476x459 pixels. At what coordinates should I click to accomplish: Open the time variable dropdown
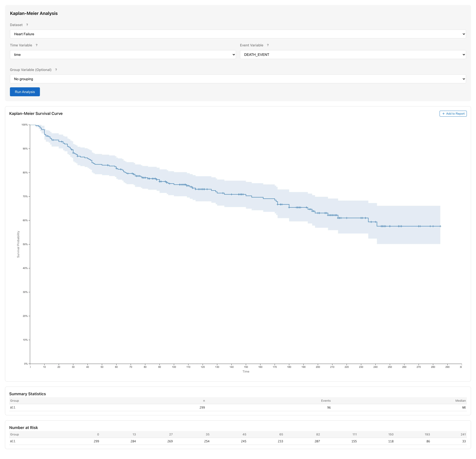(x=123, y=55)
